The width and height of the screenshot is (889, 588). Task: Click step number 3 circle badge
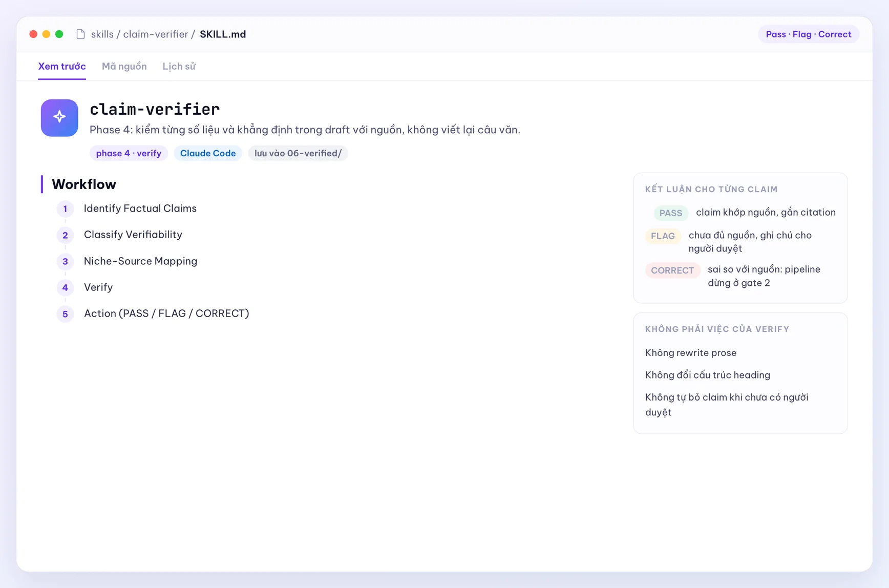(65, 262)
